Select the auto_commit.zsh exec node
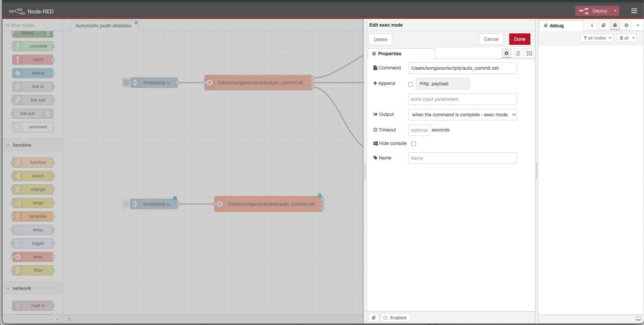Image resolution: width=644 pixels, height=325 pixels. pyautogui.click(x=269, y=204)
